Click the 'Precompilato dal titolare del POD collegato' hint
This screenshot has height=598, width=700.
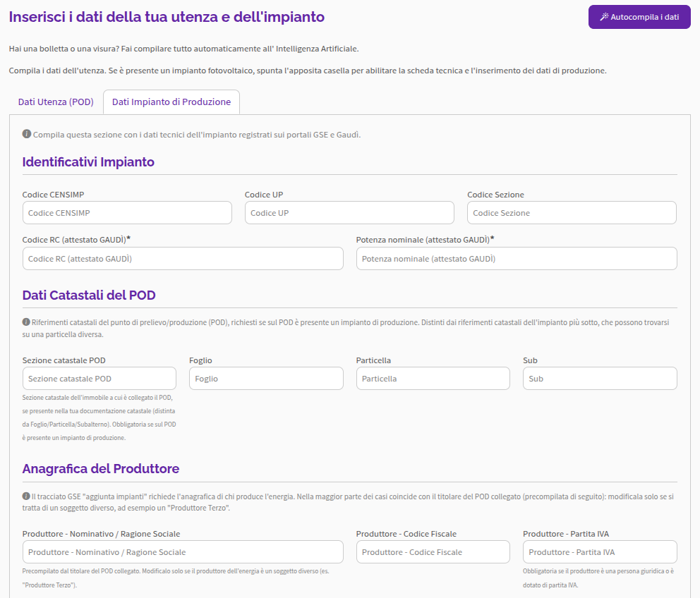click(176, 578)
